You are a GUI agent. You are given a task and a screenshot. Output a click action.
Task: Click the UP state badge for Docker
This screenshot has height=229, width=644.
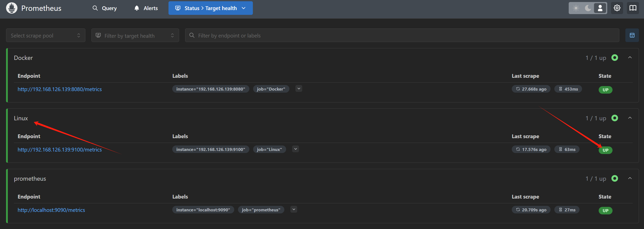click(x=605, y=90)
